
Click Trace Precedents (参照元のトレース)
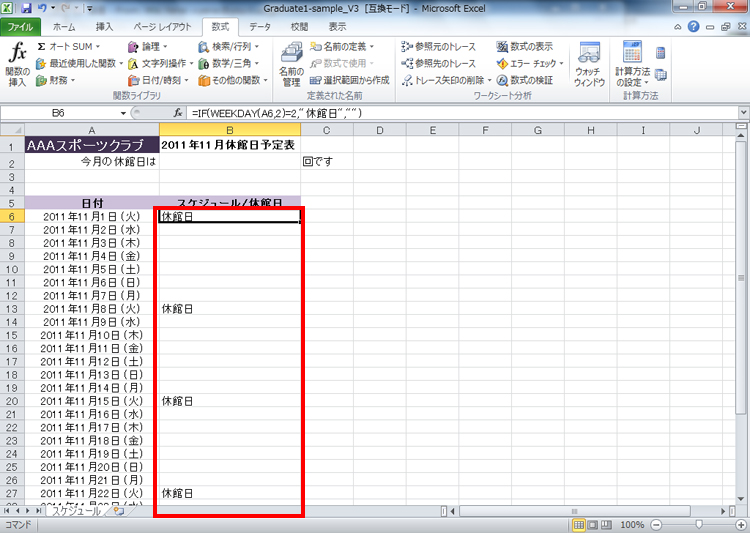tap(439, 46)
